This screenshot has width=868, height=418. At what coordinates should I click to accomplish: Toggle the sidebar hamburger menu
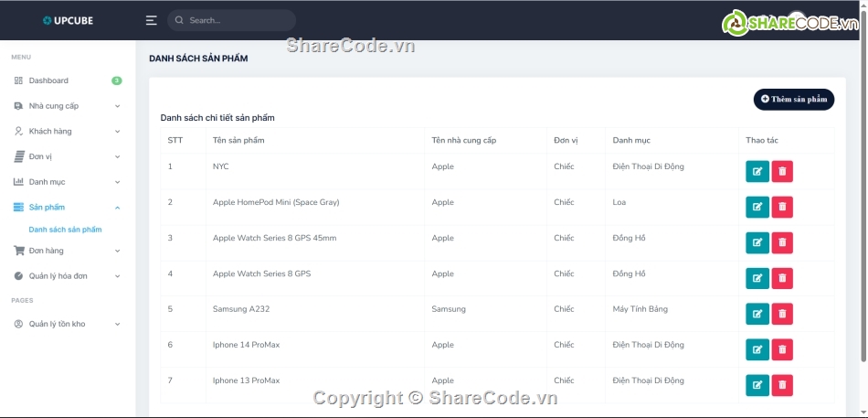pyautogui.click(x=151, y=20)
